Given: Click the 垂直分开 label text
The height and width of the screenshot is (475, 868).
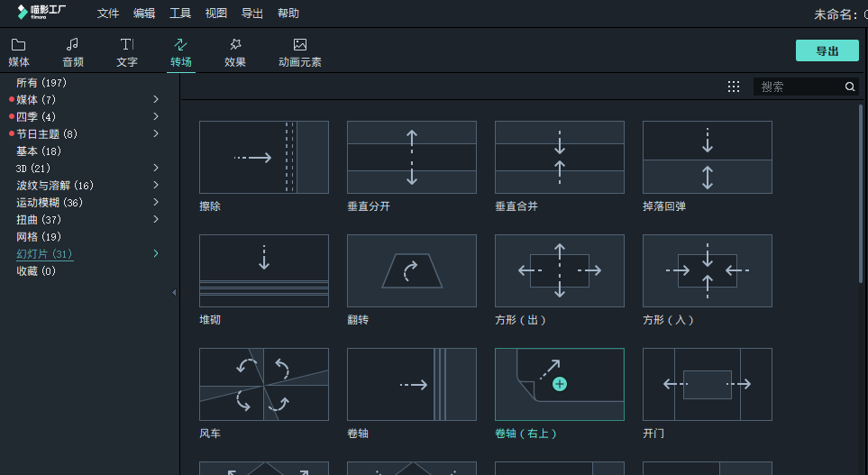Looking at the screenshot, I should (x=369, y=206).
